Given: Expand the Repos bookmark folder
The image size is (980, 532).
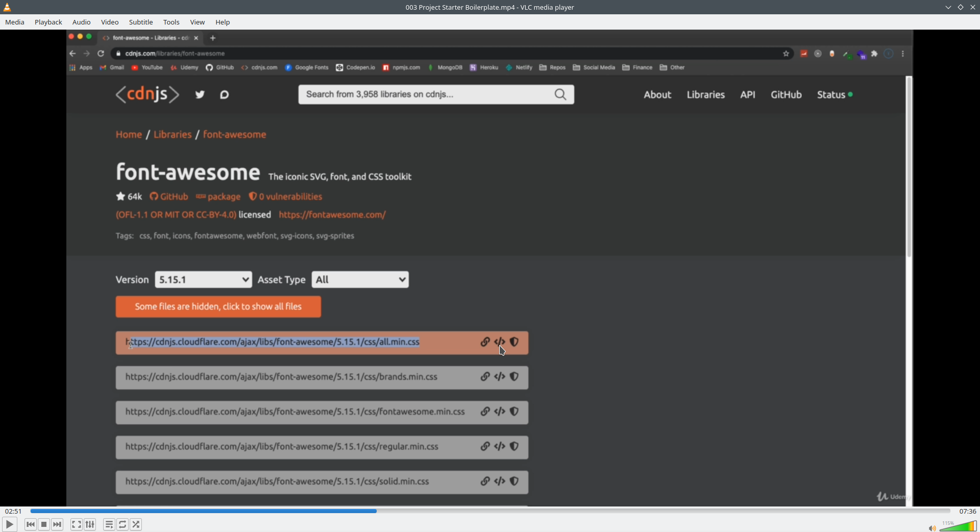Looking at the screenshot, I should tap(553, 67).
